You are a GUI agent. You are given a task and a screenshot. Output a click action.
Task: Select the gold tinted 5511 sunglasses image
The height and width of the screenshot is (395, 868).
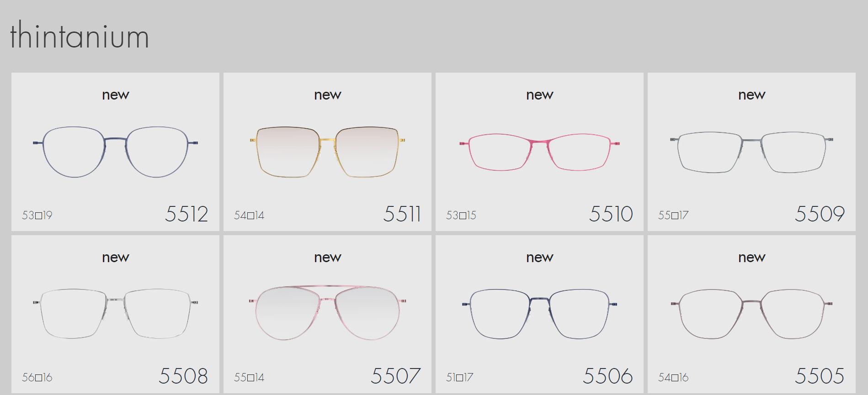pyautogui.click(x=327, y=152)
